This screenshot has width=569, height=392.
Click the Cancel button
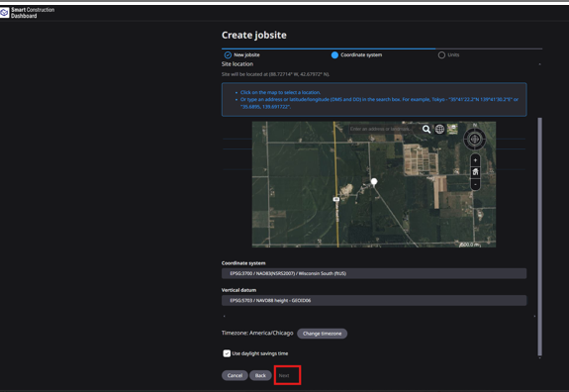click(235, 376)
